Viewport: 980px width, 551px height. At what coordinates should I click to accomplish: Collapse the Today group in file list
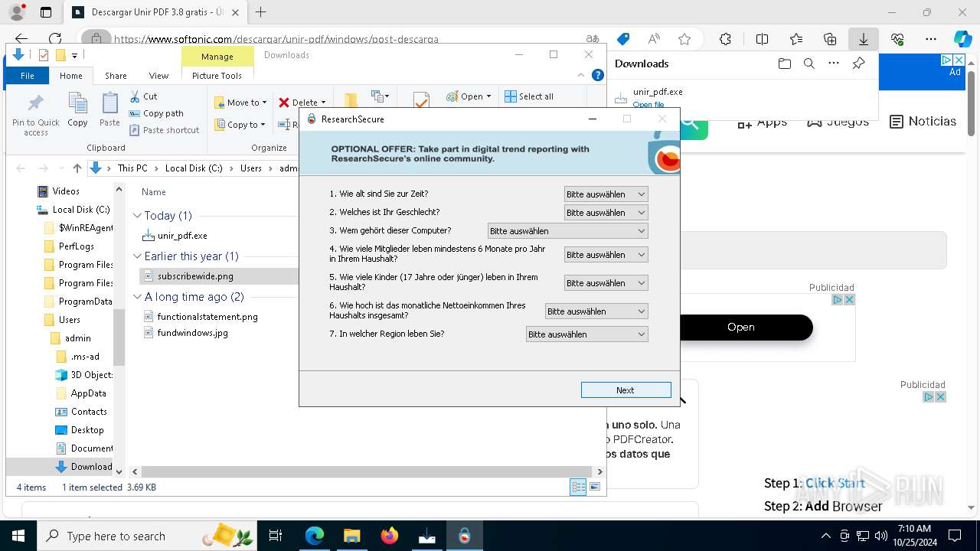click(137, 216)
